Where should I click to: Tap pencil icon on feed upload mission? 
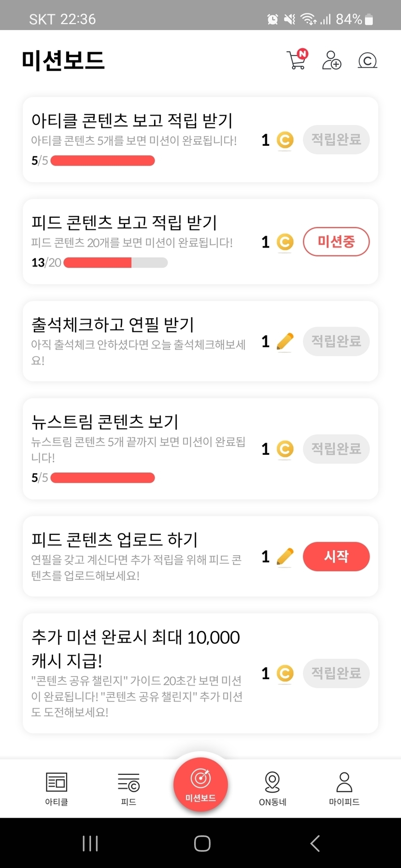coord(285,557)
